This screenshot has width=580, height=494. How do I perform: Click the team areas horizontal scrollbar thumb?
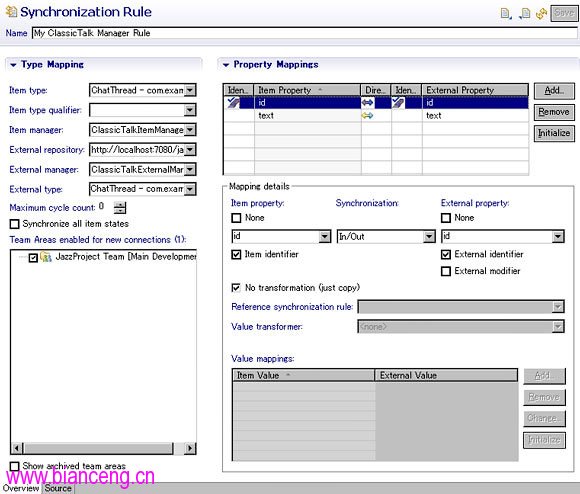[x=98, y=448]
